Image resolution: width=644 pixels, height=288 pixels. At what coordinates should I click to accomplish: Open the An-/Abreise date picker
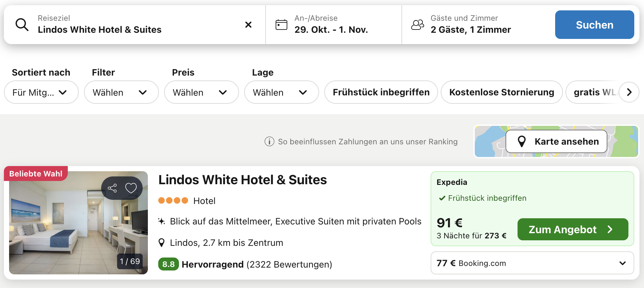click(x=334, y=25)
